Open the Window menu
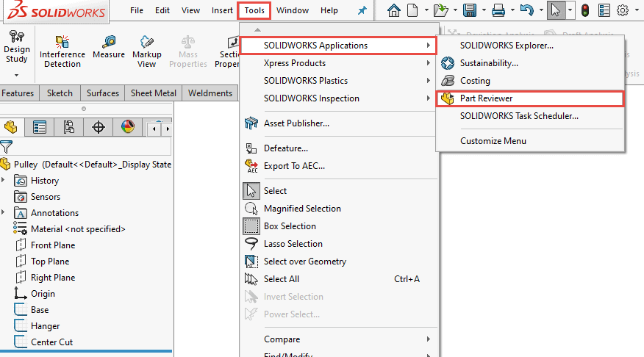 click(x=293, y=10)
